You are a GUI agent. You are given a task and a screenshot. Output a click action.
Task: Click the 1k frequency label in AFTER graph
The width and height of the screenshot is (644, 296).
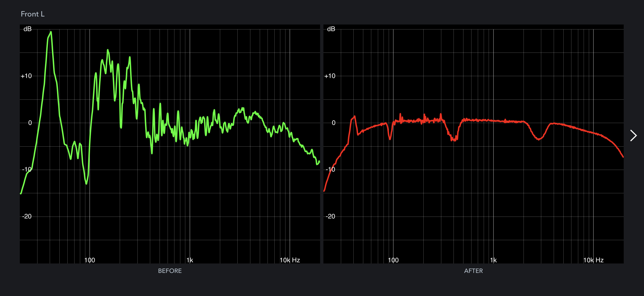[493, 260]
